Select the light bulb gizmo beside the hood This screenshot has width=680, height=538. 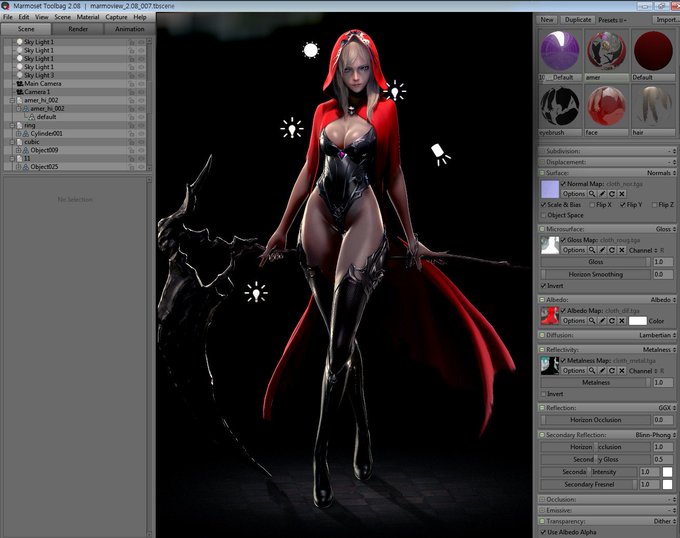(x=395, y=91)
